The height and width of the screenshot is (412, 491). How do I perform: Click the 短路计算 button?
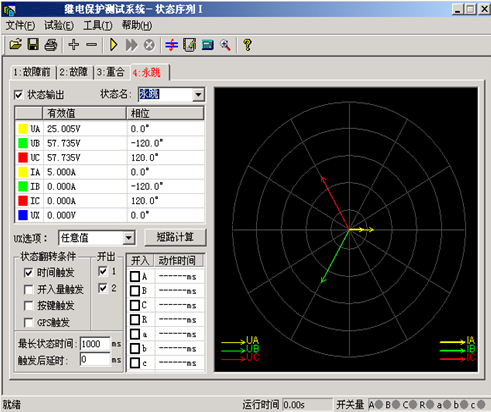[x=175, y=237]
